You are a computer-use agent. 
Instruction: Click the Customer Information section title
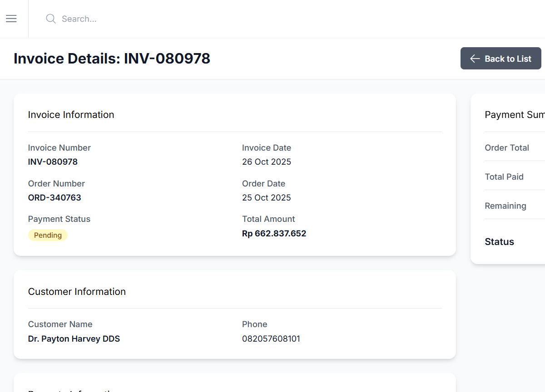[x=77, y=292]
